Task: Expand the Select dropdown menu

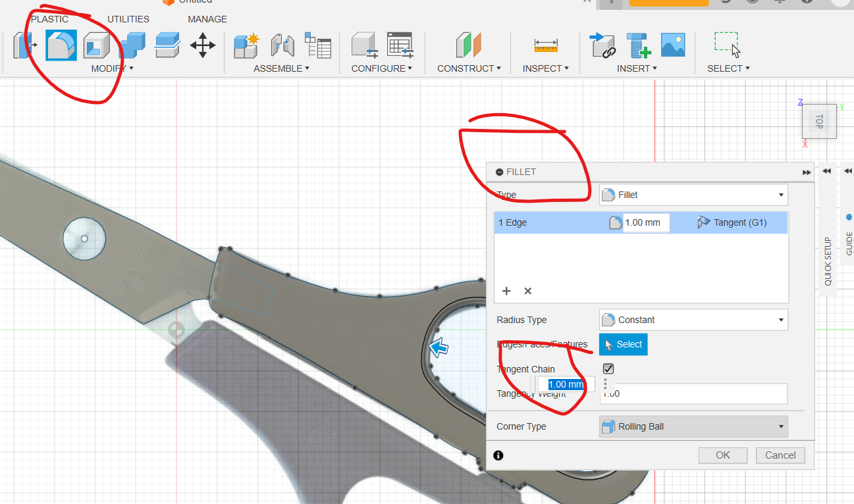Action: pos(728,68)
